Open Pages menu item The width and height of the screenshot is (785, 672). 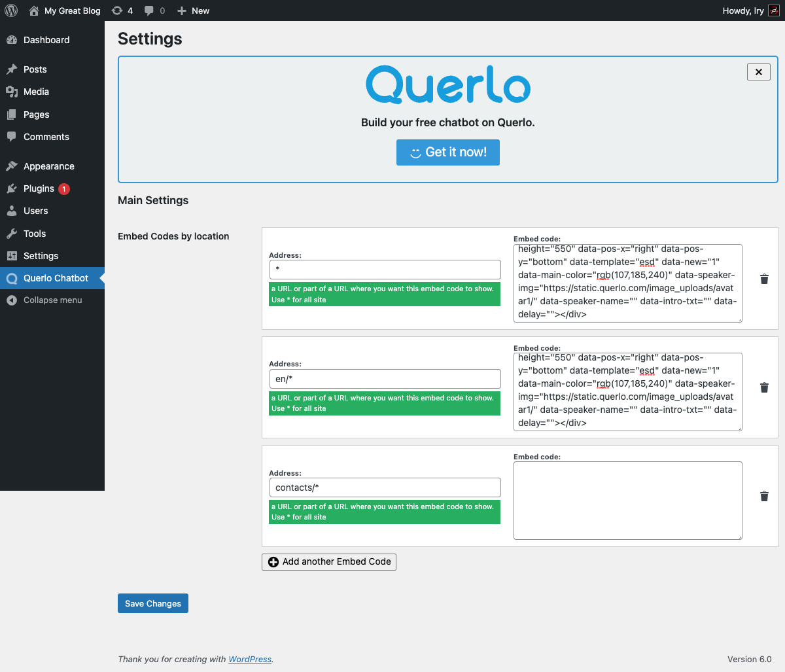pos(52,115)
